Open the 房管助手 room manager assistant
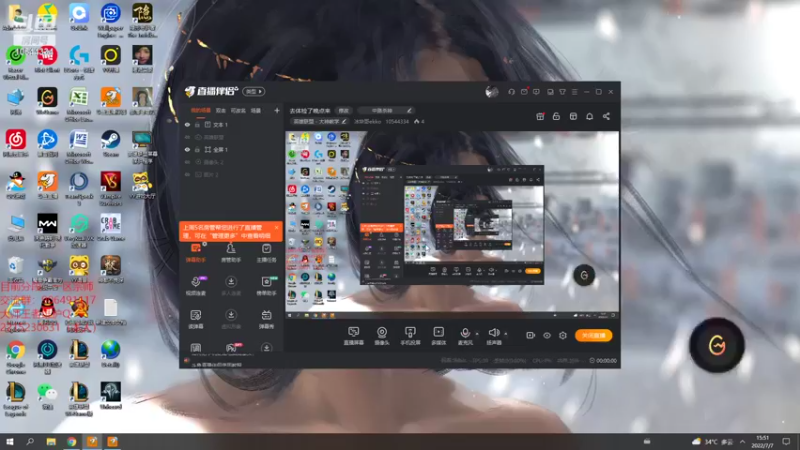The width and height of the screenshot is (800, 450). pyautogui.click(x=231, y=253)
